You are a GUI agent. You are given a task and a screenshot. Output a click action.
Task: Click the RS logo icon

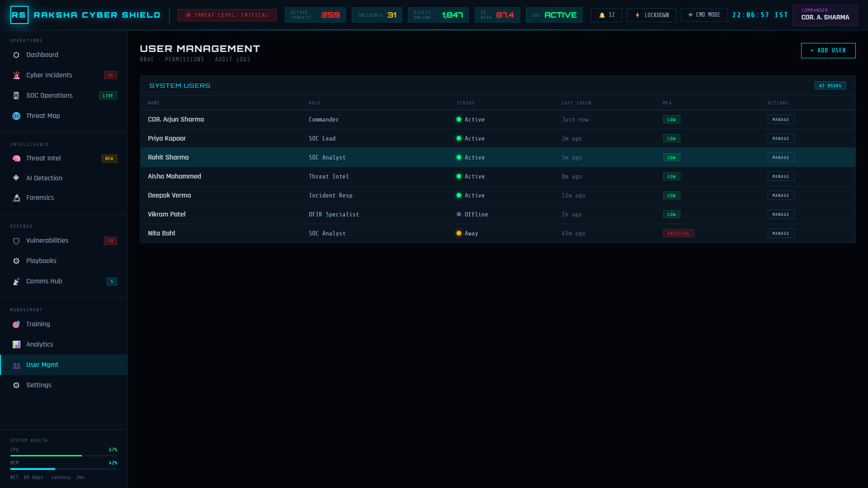point(19,15)
